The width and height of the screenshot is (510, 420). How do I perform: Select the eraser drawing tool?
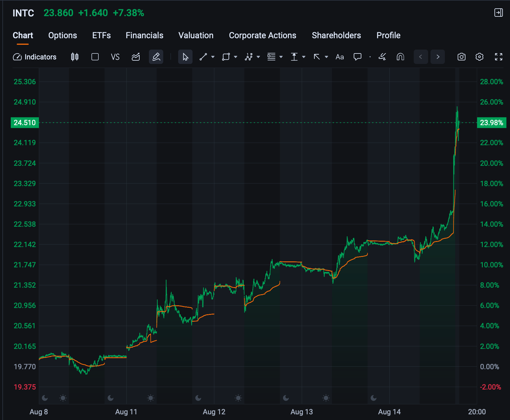click(382, 57)
